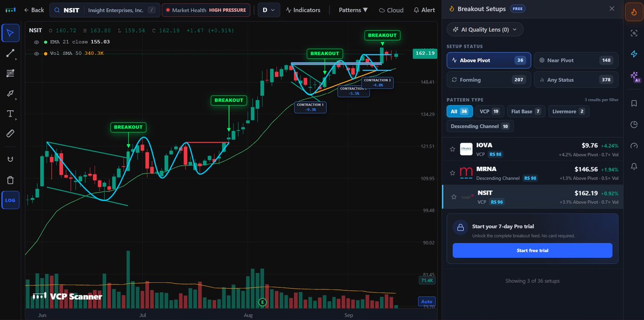Select the cursor pointer tool
This screenshot has width=644, height=320.
10,33
